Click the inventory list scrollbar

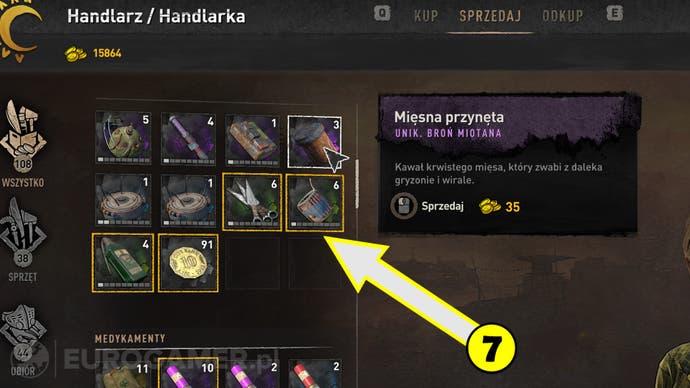pyautogui.click(x=357, y=184)
